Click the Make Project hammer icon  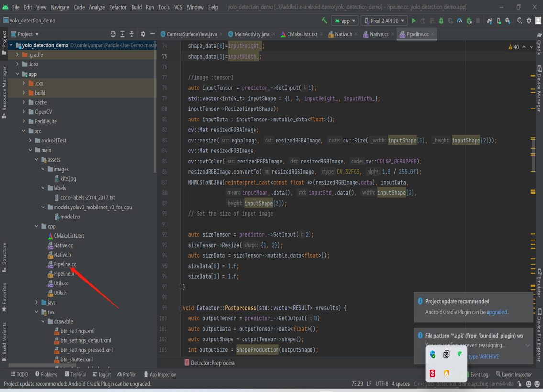(324, 21)
